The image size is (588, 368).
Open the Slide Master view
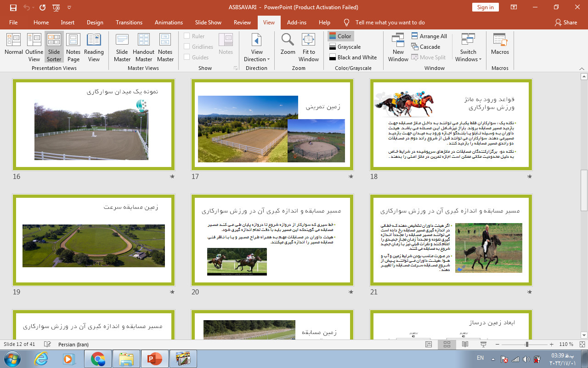pyautogui.click(x=122, y=46)
